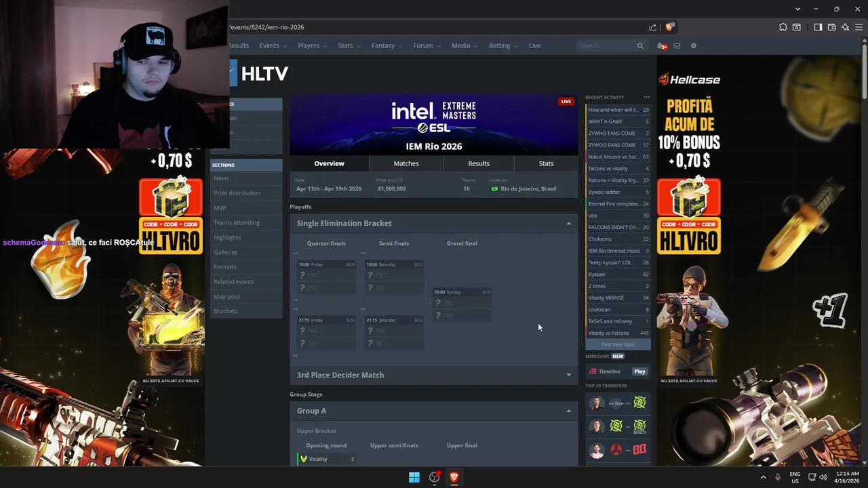Click the network tray icon

tap(812, 477)
